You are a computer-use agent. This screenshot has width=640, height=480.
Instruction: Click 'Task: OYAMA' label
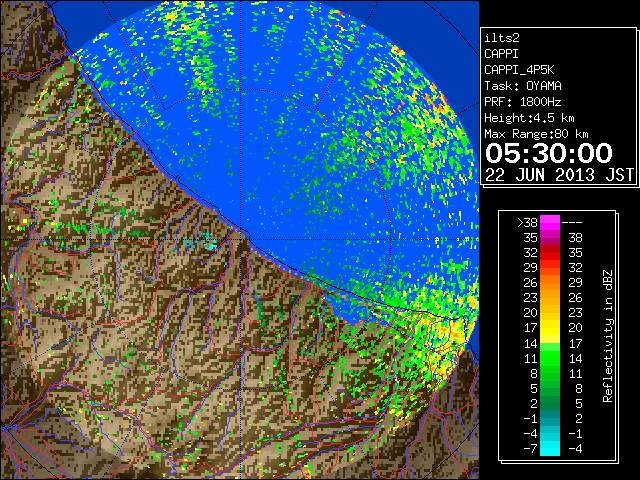(523, 86)
